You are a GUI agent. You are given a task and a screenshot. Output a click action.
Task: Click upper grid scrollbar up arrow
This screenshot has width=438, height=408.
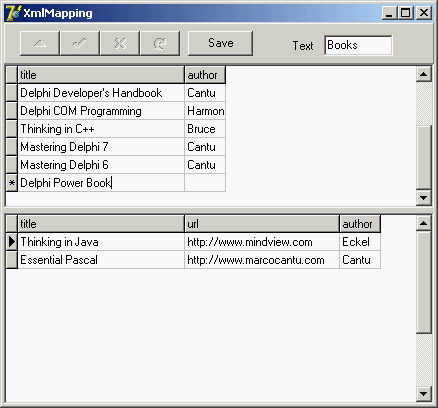click(424, 74)
